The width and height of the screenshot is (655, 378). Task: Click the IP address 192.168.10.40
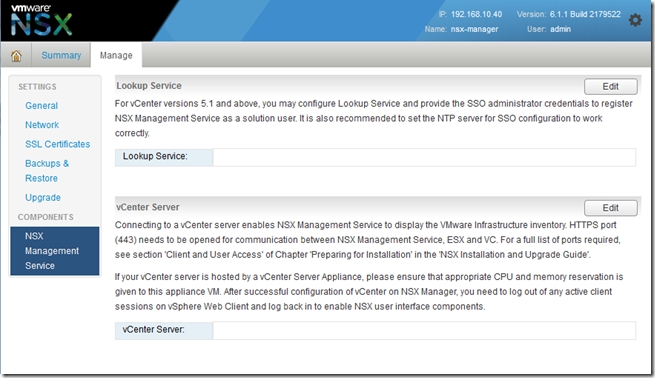tap(476, 14)
